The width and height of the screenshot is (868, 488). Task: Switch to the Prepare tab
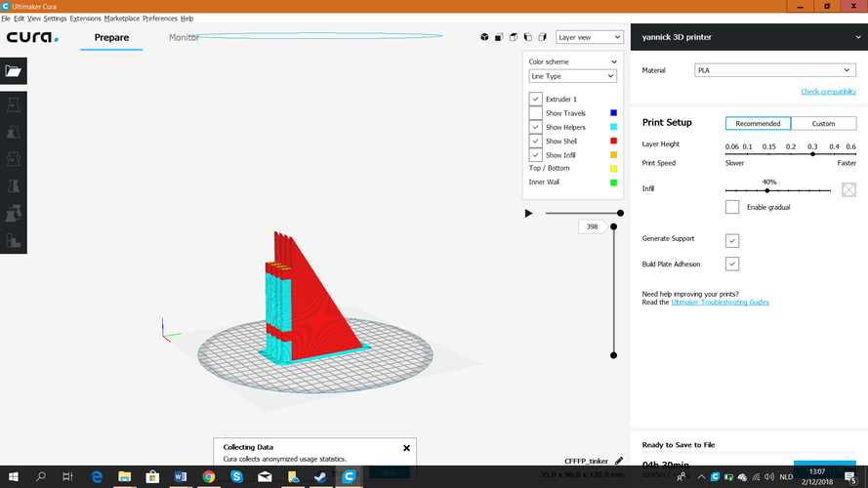[111, 37]
